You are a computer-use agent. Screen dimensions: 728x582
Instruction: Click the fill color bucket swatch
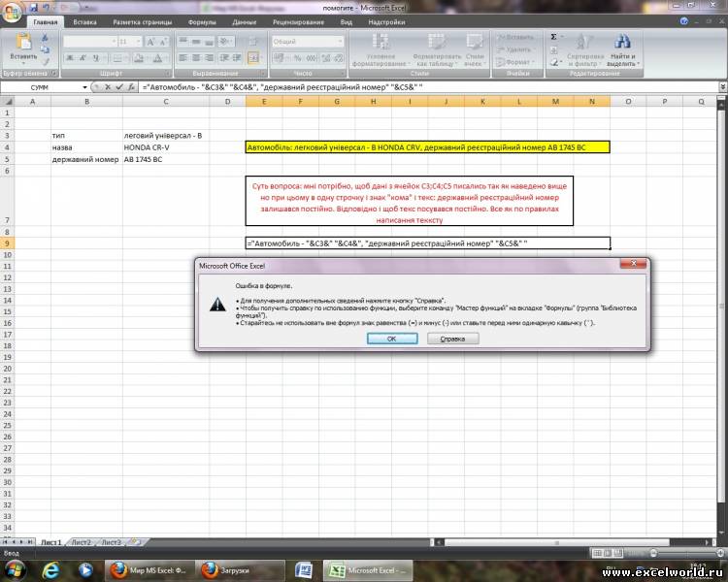click(139, 58)
